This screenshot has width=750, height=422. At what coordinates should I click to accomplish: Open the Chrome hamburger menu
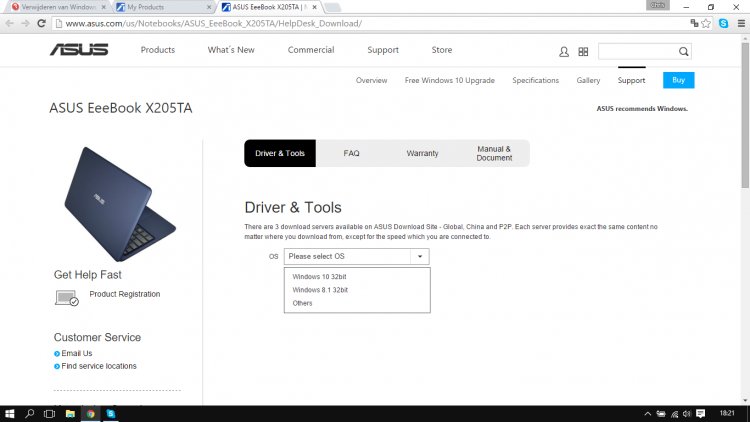tap(737, 23)
